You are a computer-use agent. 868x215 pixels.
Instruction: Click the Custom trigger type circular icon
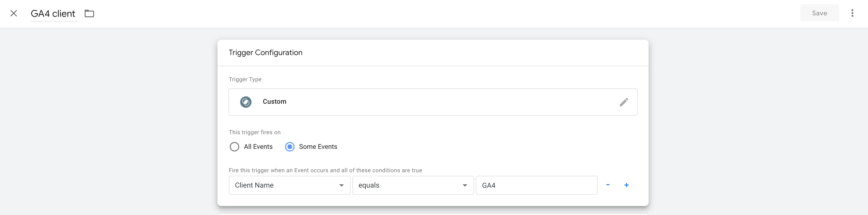tap(246, 102)
